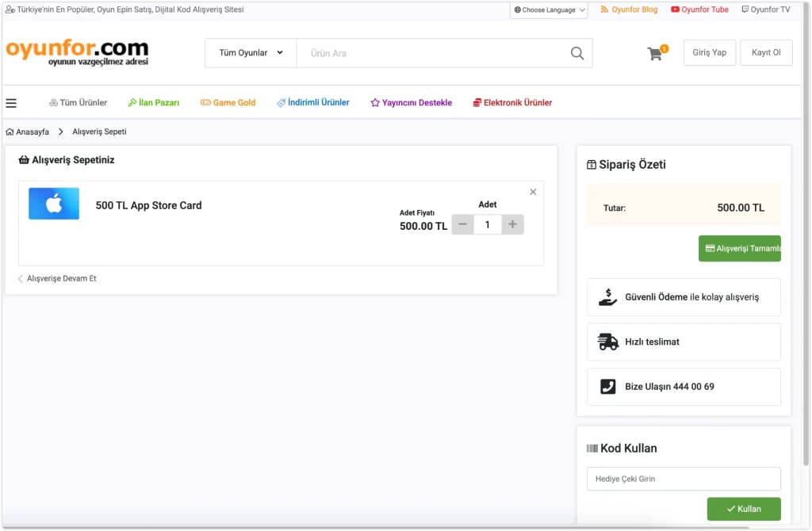
Task: Click the Kod Kullan barcode icon
Action: tap(592, 449)
